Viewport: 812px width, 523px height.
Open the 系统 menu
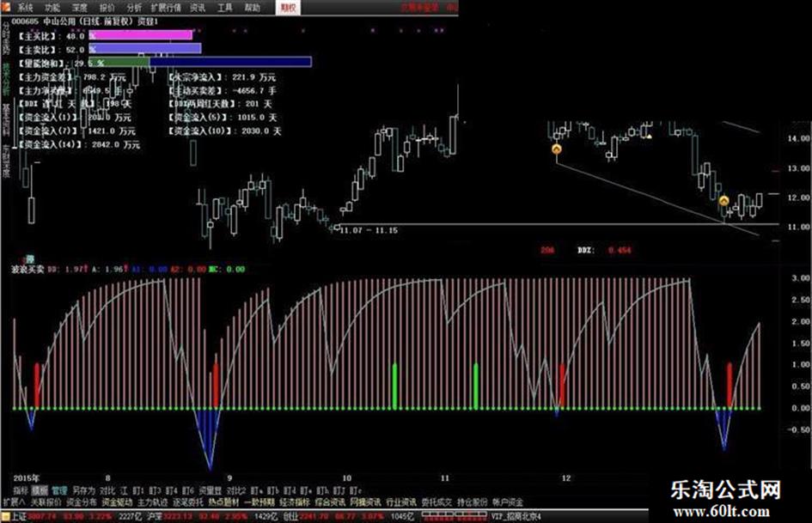pos(25,8)
